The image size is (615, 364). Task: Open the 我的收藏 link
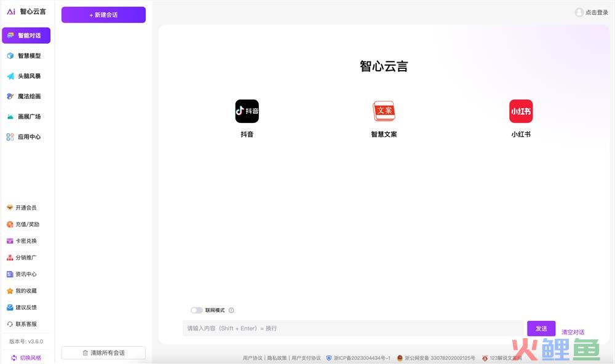26,291
